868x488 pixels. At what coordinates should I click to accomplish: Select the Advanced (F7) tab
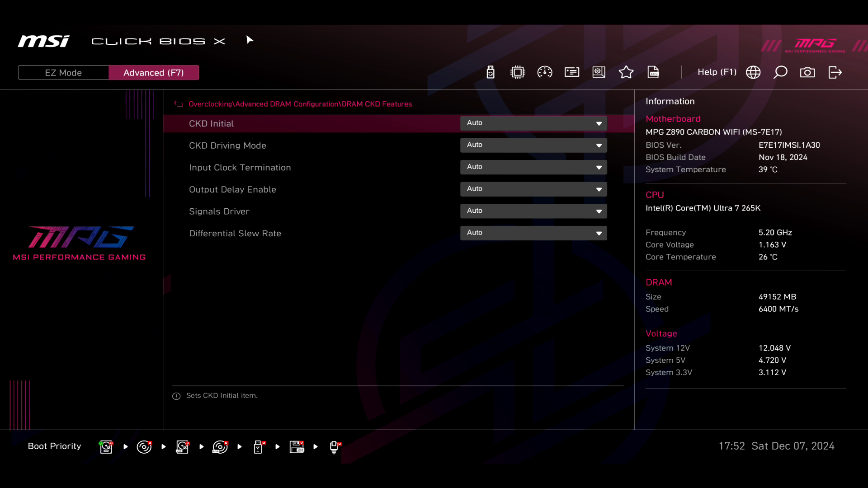coord(154,73)
